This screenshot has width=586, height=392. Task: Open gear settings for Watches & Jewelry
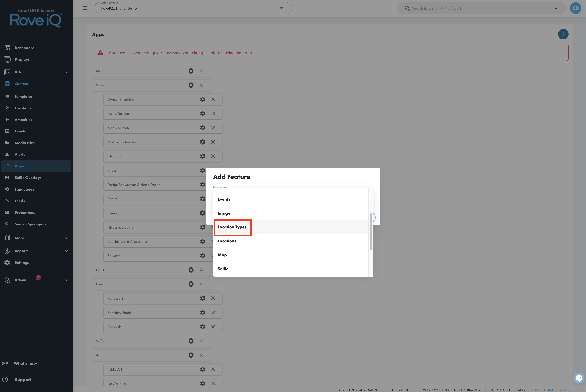pyautogui.click(x=203, y=142)
